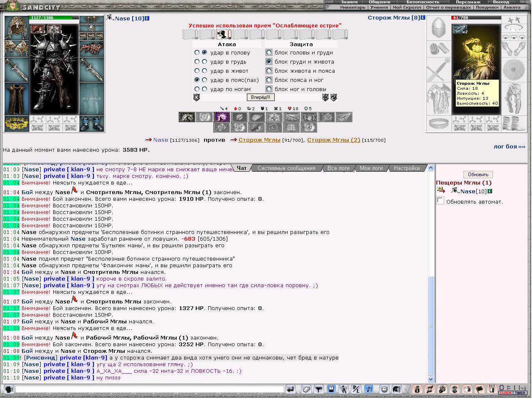Open Отчет о переводах submenu item
The width and height of the screenshot is (532, 399).
pyautogui.click(x=448, y=7)
